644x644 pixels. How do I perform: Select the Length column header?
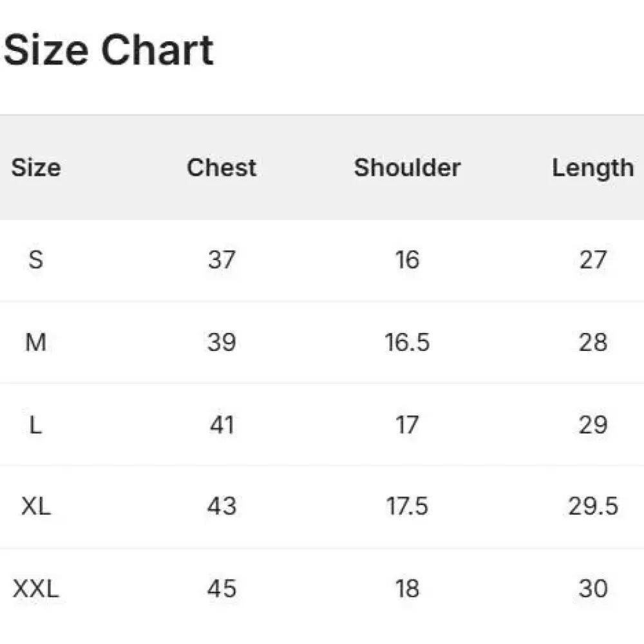(x=593, y=168)
